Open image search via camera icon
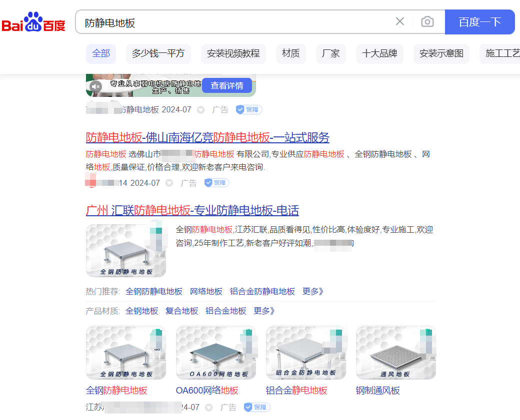 tap(427, 22)
